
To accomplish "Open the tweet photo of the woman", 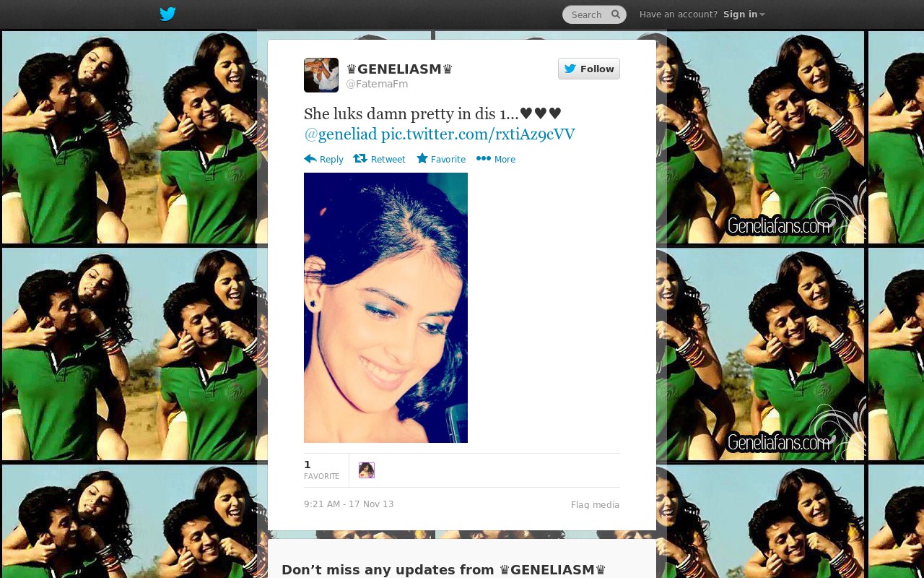I will click(385, 308).
